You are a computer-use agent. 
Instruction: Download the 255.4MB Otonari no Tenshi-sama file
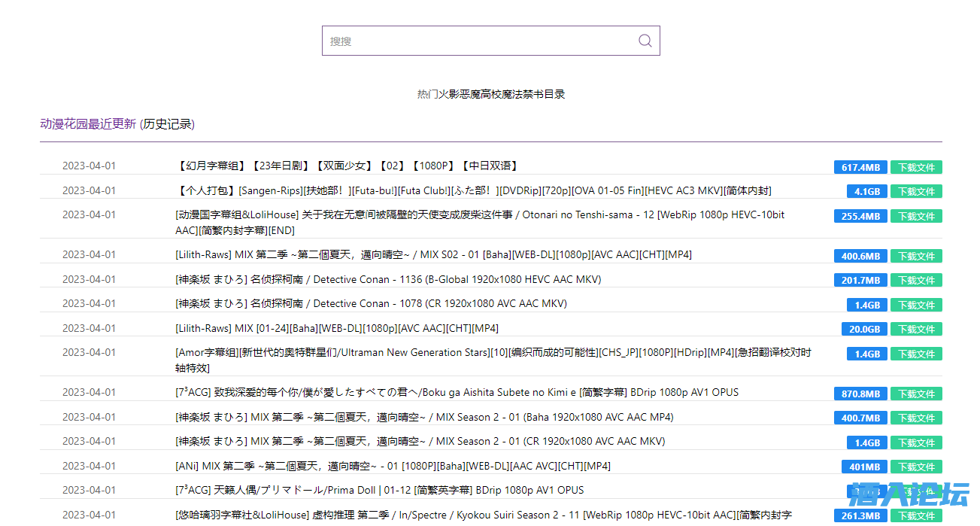(916, 216)
